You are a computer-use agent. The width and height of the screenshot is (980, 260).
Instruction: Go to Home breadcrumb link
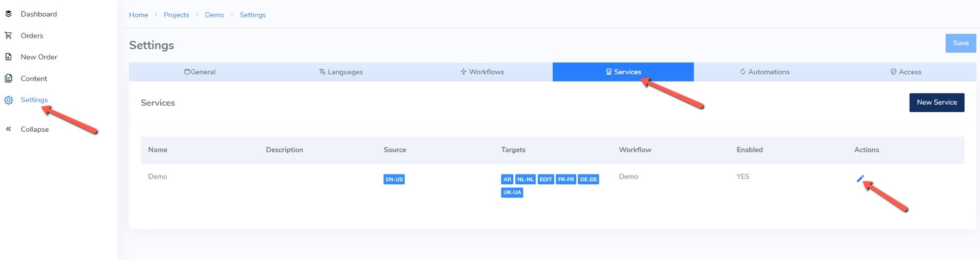[139, 15]
